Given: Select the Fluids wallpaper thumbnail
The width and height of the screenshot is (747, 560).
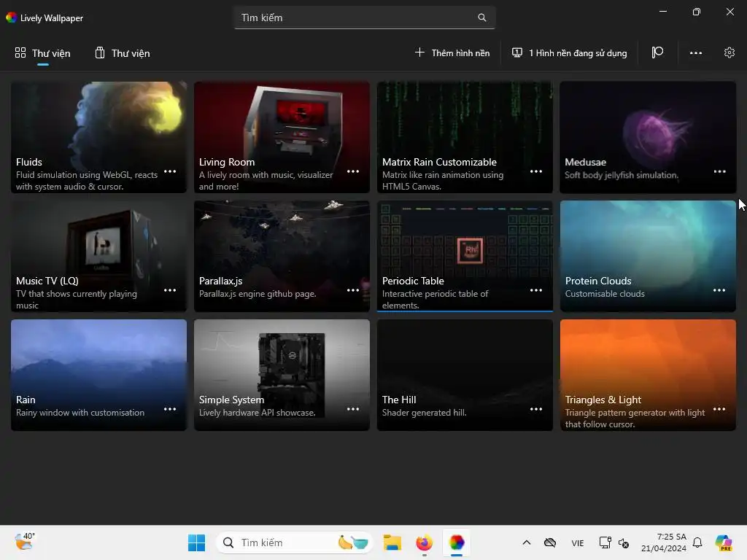Looking at the screenshot, I should pyautogui.click(x=98, y=137).
